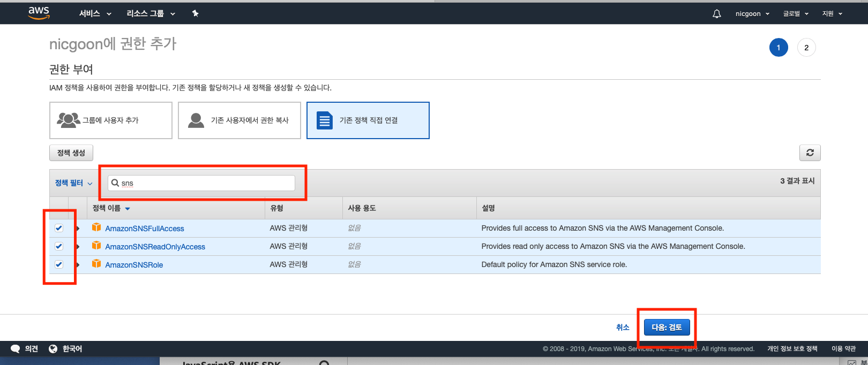
Task: Click 취소 cancel link
Action: [x=623, y=328]
